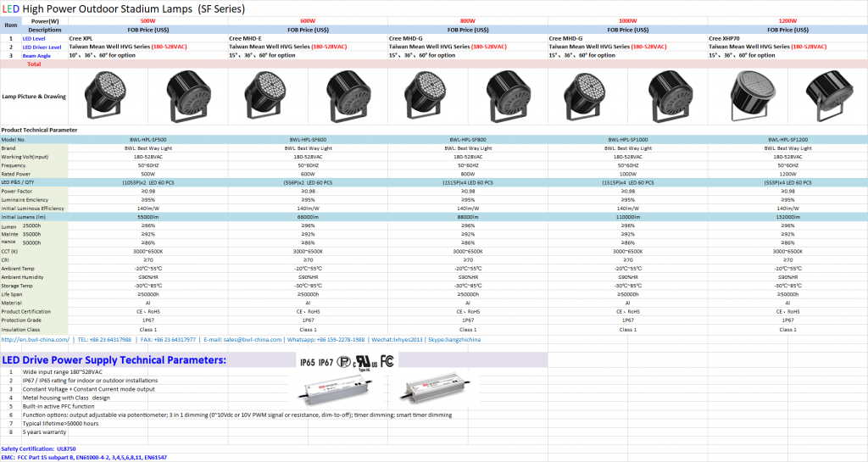868x462 pixels.
Task: Click the right LED driver power supply image
Action: pos(437,388)
